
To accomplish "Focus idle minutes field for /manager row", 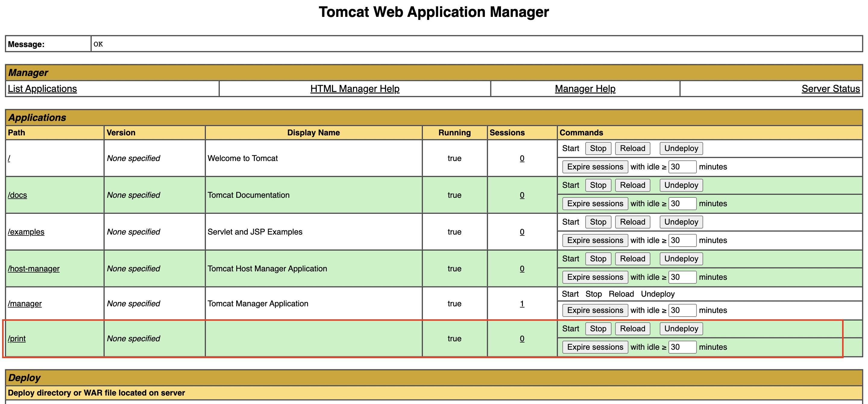I will coord(682,310).
